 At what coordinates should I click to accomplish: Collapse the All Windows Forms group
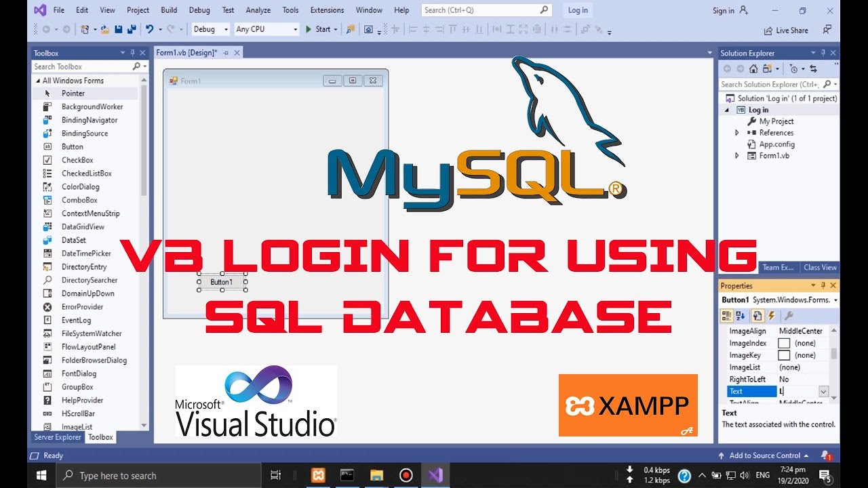38,81
